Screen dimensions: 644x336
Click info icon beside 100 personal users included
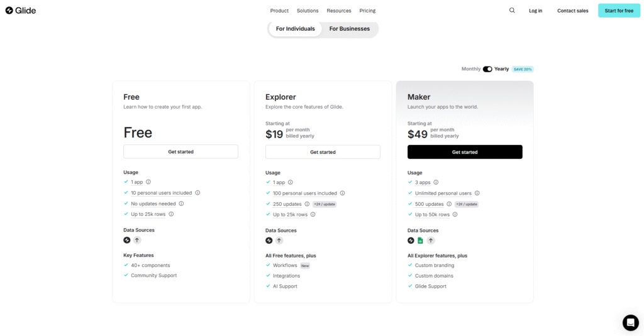click(343, 193)
